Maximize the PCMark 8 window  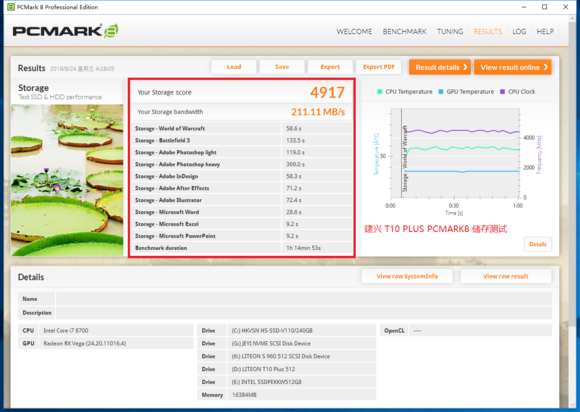tap(544, 7)
